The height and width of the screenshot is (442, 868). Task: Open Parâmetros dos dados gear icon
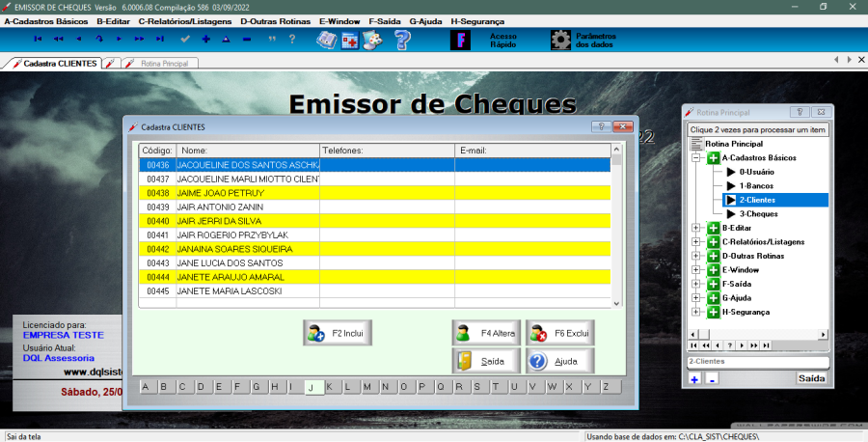coord(560,40)
